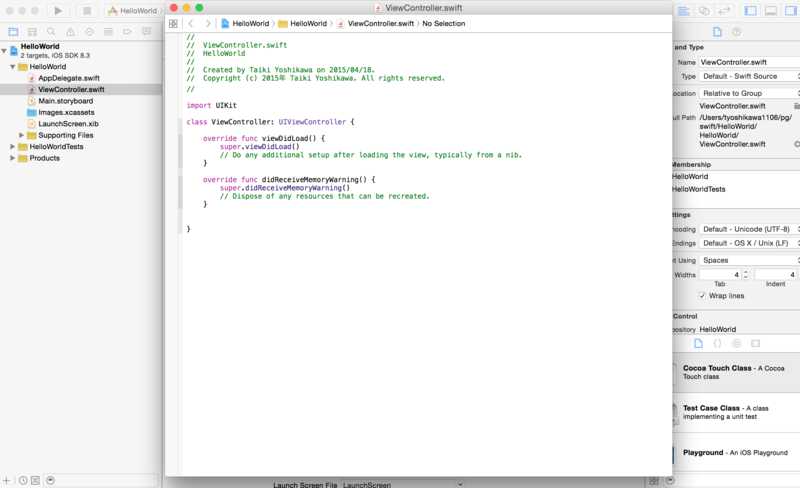Click HelloWorld project in jump bar

click(245, 23)
